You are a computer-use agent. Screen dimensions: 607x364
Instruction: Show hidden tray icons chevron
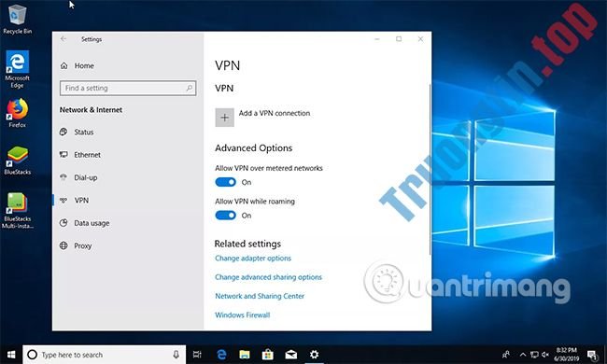(523, 355)
